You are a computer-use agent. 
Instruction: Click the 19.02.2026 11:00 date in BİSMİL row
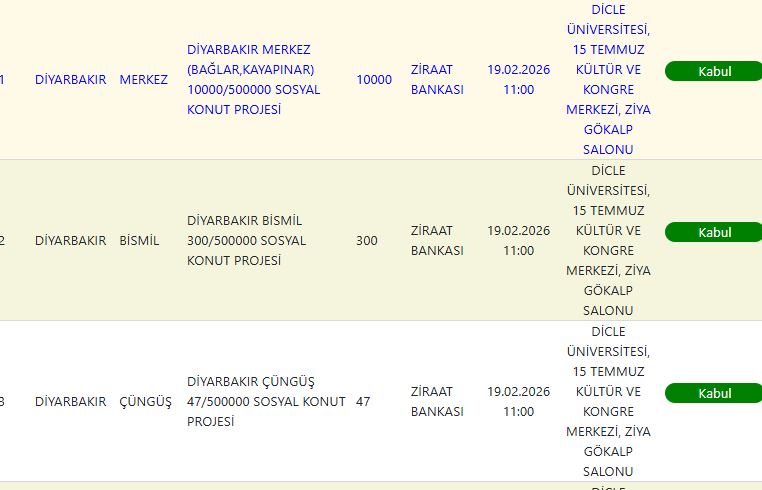519,241
